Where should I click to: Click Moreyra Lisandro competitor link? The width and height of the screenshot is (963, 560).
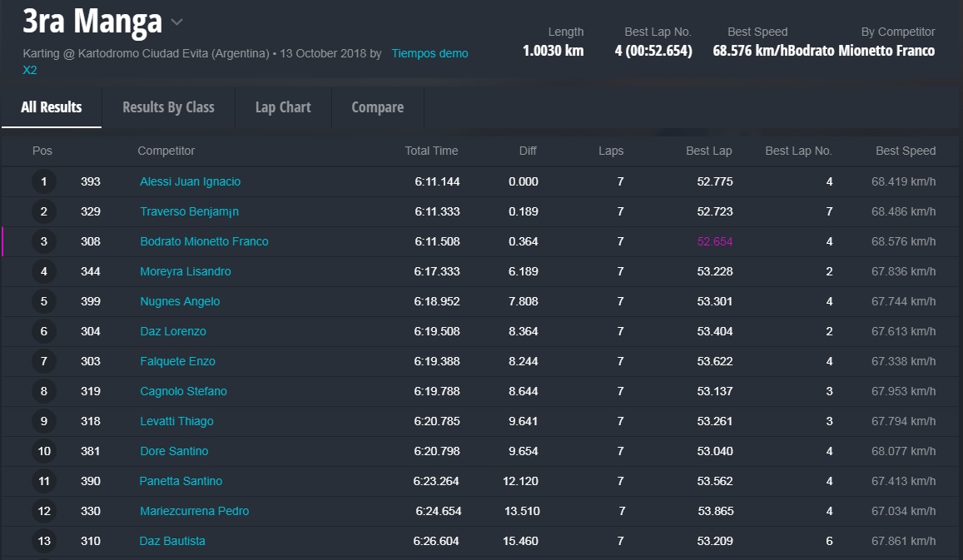point(186,271)
